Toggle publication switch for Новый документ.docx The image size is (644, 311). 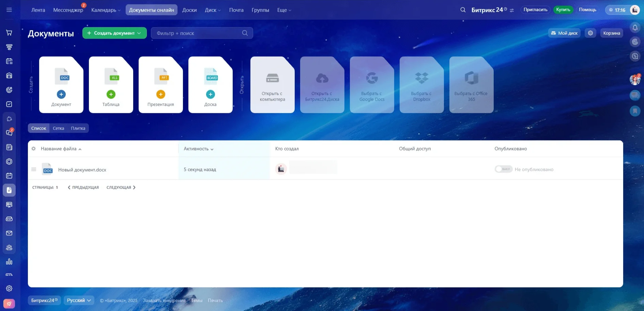pyautogui.click(x=504, y=169)
